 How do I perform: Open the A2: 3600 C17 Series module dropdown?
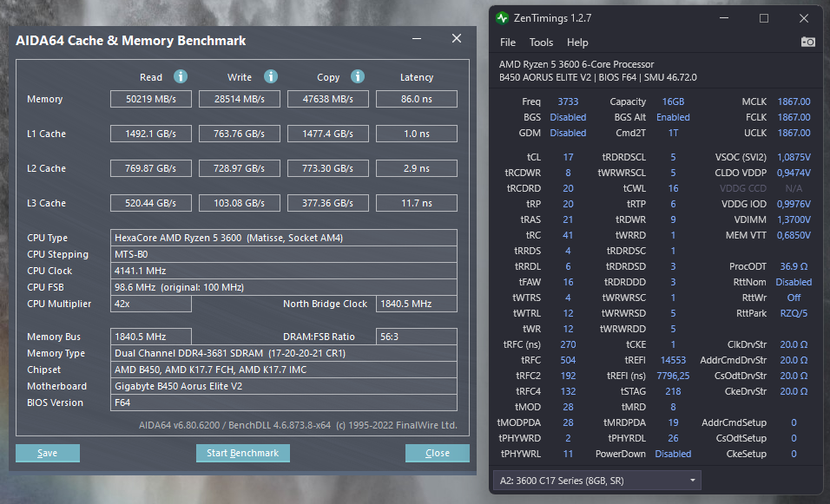pyautogui.click(x=597, y=481)
